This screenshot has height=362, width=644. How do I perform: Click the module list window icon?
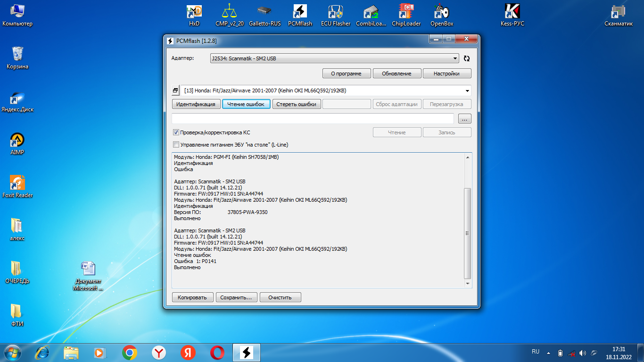[175, 90]
